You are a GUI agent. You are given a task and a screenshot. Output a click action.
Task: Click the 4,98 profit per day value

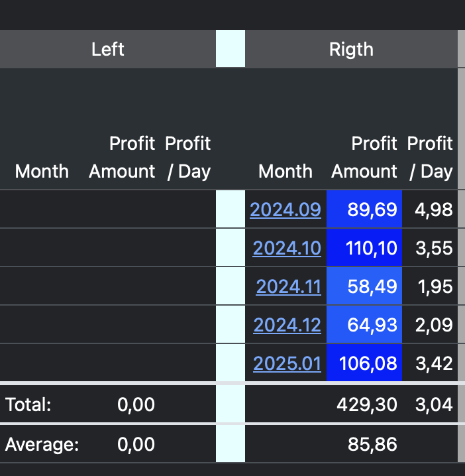click(x=433, y=209)
